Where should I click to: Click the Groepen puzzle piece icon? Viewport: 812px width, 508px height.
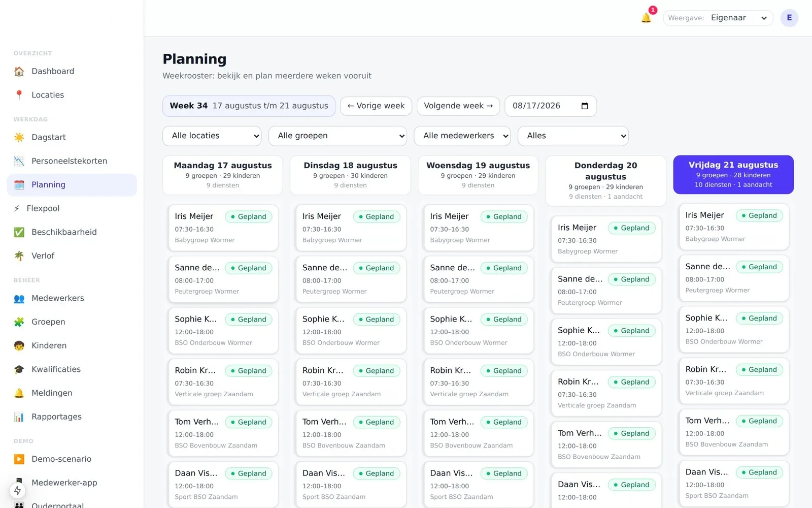pos(19,322)
